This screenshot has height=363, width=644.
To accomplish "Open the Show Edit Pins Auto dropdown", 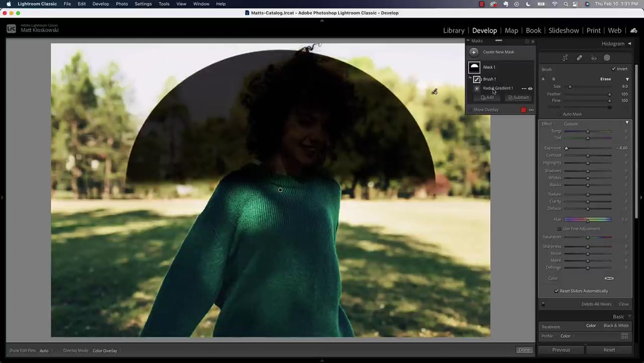I will click(x=45, y=351).
